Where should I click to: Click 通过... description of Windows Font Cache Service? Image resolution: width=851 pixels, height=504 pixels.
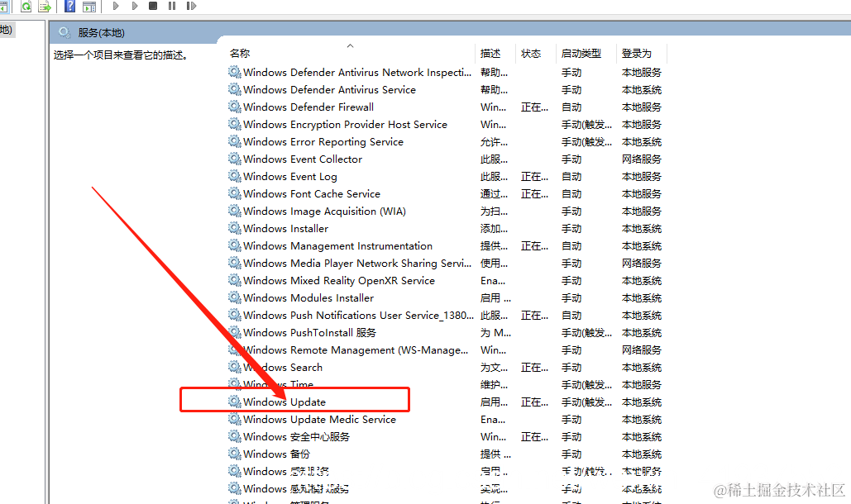[x=495, y=194]
